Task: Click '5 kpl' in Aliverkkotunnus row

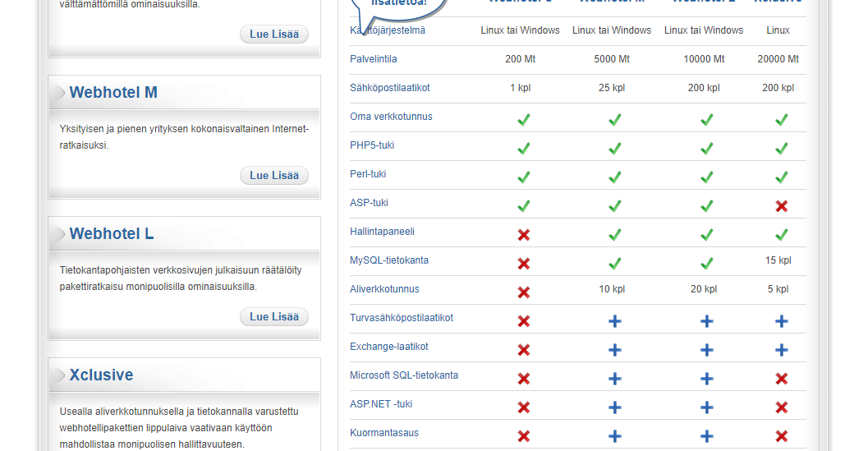Action: pos(778,289)
